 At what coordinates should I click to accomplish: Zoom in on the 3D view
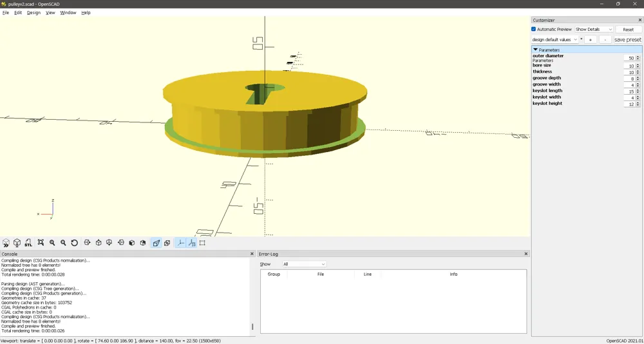(52, 243)
